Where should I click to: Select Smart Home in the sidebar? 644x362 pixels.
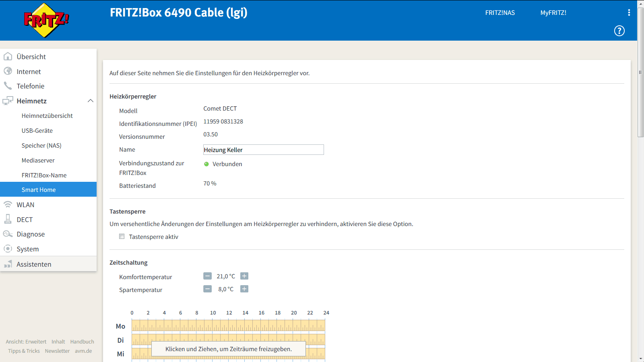[x=48, y=189]
